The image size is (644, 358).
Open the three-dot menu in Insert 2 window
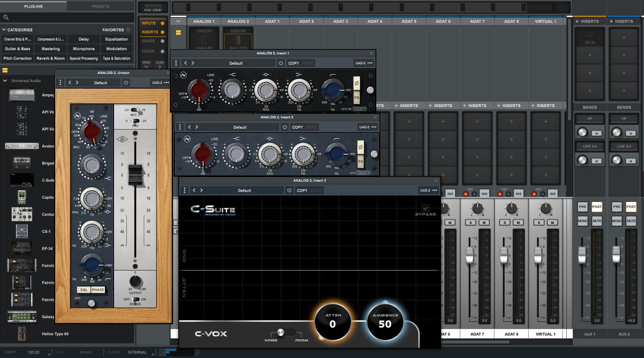[180, 127]
